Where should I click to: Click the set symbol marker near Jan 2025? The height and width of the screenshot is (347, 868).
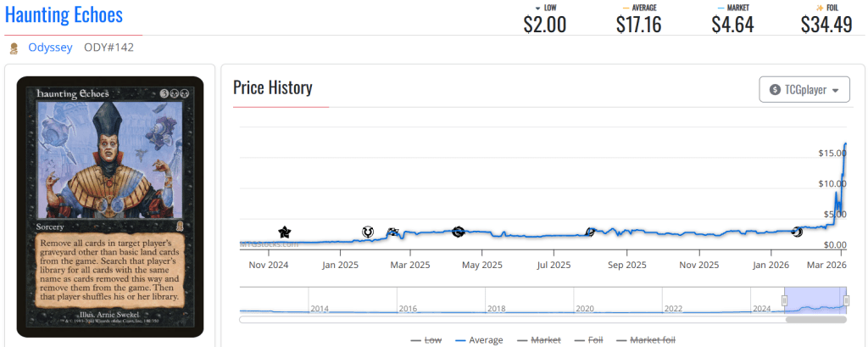coord(368,232)
